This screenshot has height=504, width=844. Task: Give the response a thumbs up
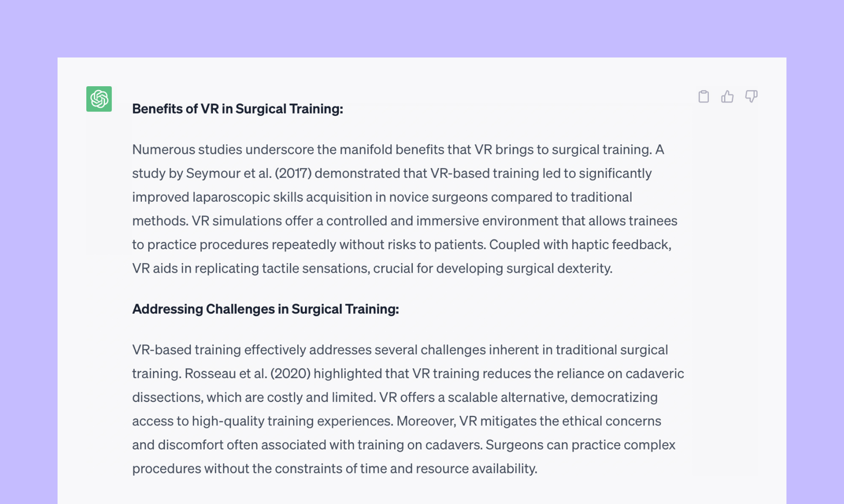[x=727, y=97]
